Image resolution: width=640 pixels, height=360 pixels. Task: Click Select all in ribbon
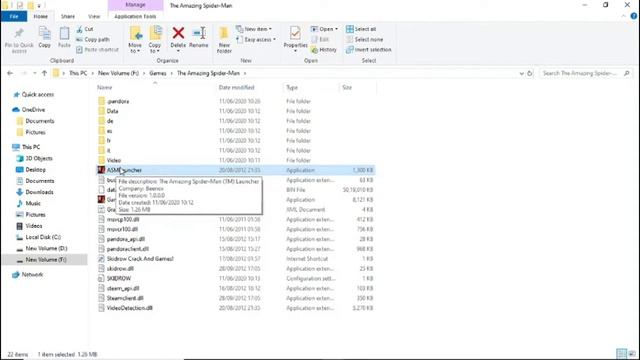pos(361,29)
